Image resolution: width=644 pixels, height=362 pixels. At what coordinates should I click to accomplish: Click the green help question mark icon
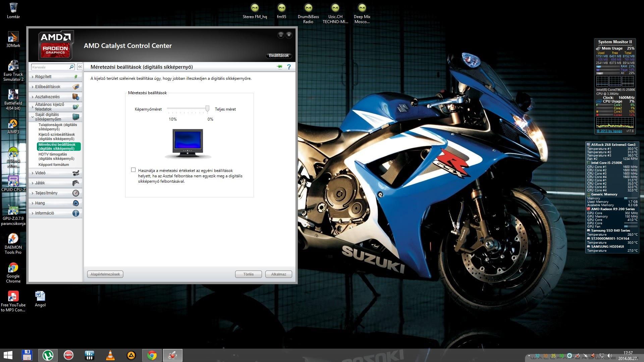(289, 67)
